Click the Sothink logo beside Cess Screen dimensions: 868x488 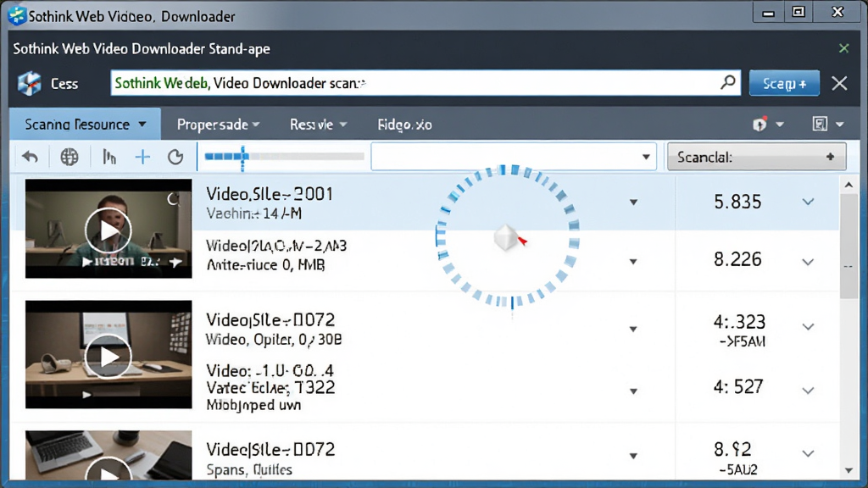30,84
